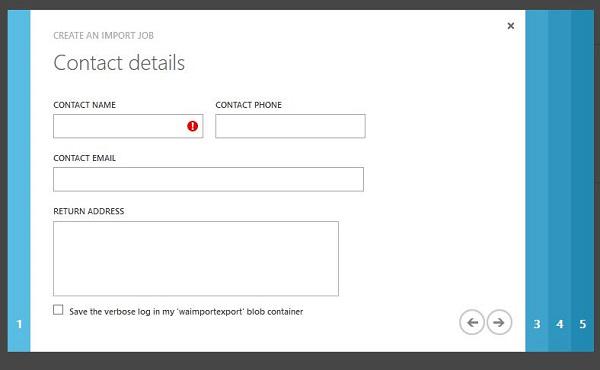
Task: Jump to wizard step 5
Action: [583, 181]
